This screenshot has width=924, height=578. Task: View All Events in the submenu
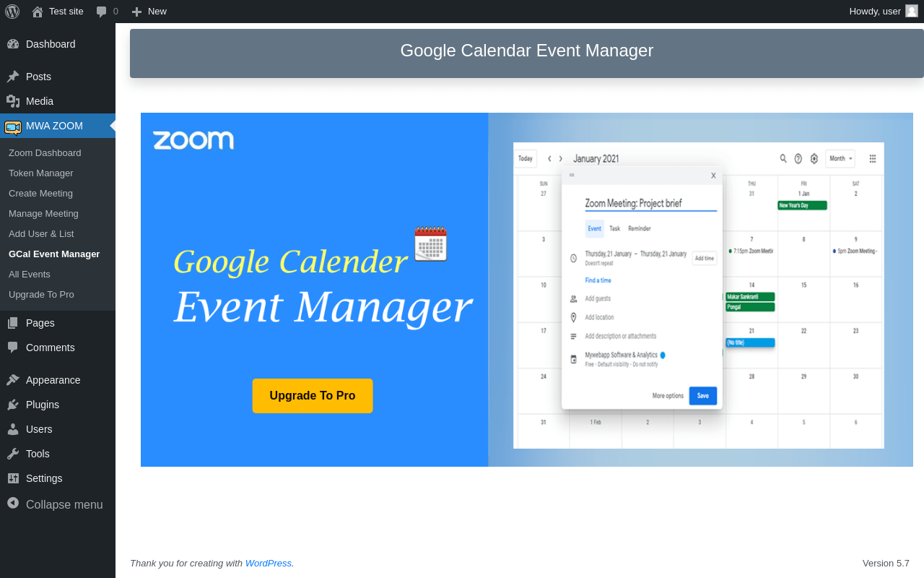[x=30, y=275]
